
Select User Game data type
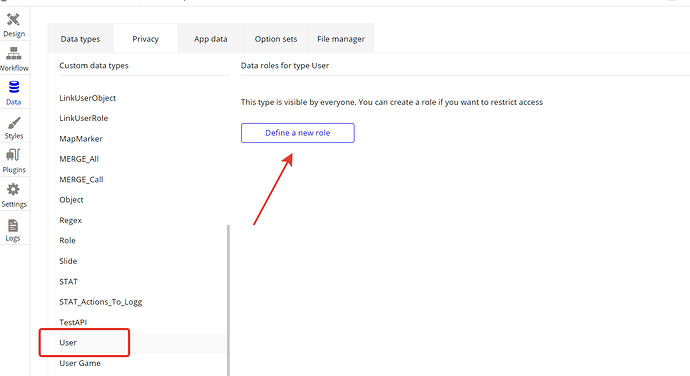[x=80, y=363]
